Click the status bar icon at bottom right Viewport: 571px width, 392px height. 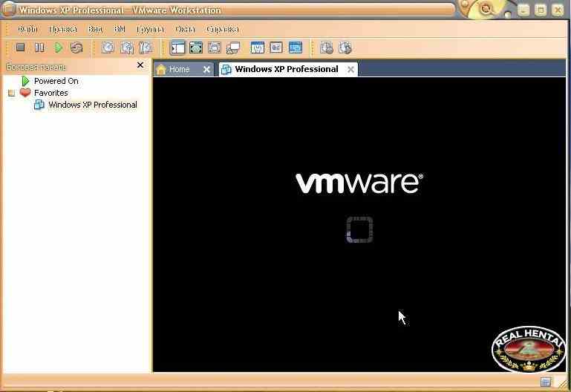click(x=546, y=382)
